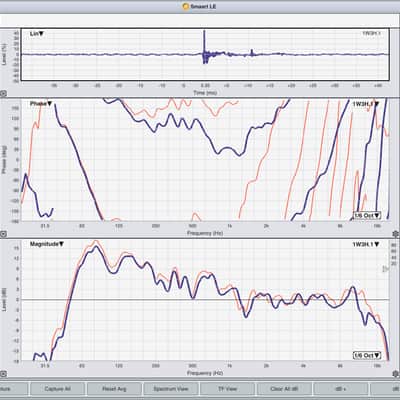Click the Smaart LE title bar icon
The image size is (400, 400).
coord(186,6)
